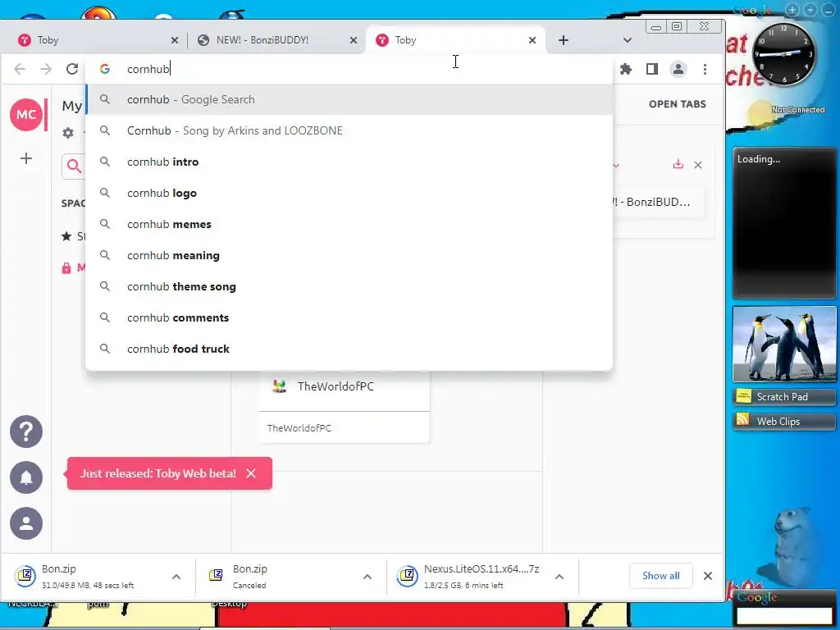Dismiss the Toby Web beta banner

point(251,473)
